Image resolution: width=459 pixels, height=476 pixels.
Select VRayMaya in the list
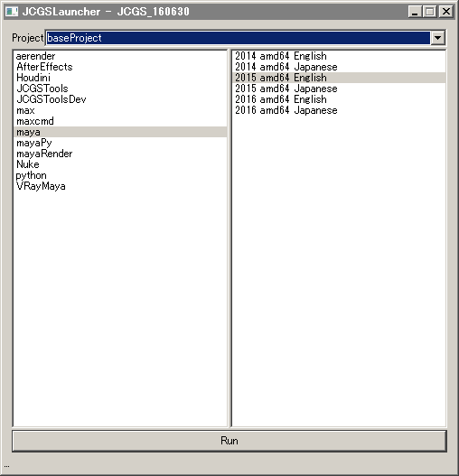point(120,186)
